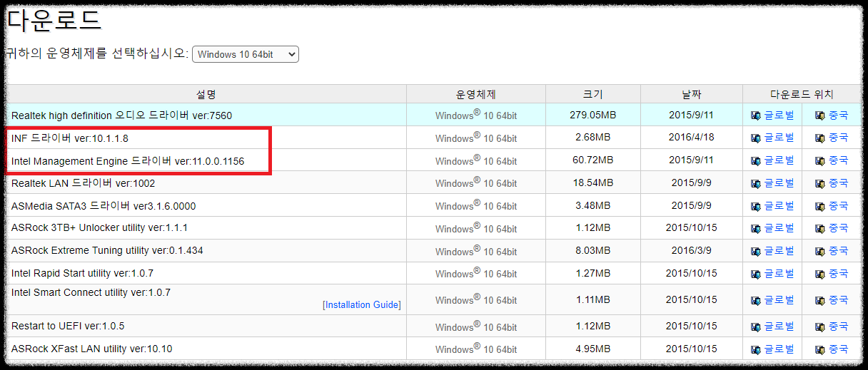The width and height of the screenshot is (868, 370).
Task: Click the 귀하의 운영체제를 선택하십시오 label
Action: [97, 54]
